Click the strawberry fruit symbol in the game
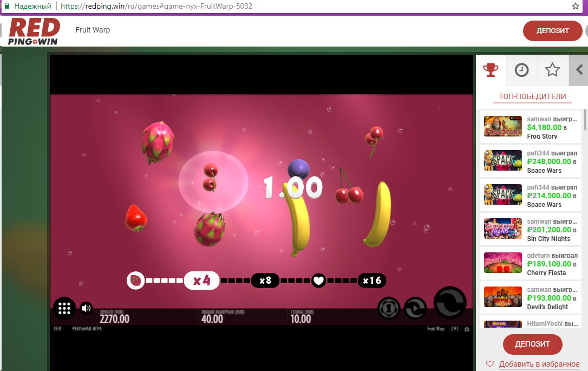The height and width of the screenshot is (371, 588). pyautogui.click(x=135, y=218)
